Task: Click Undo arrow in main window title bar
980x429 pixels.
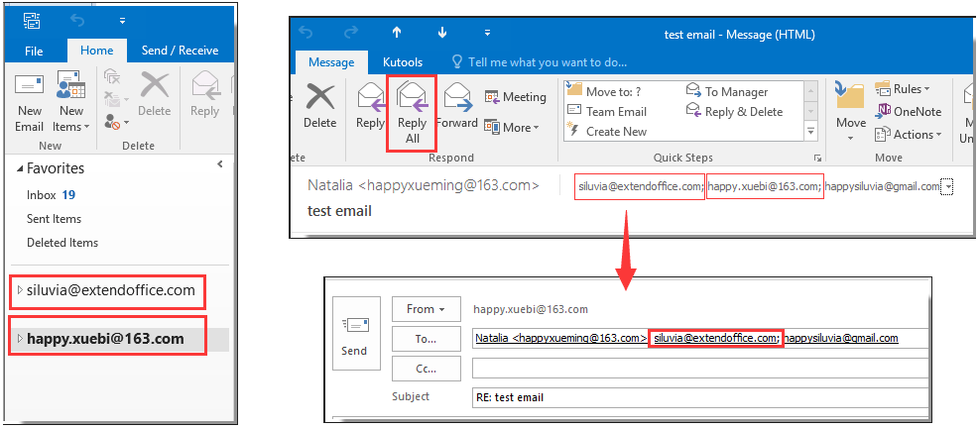Action: (78, 20)
